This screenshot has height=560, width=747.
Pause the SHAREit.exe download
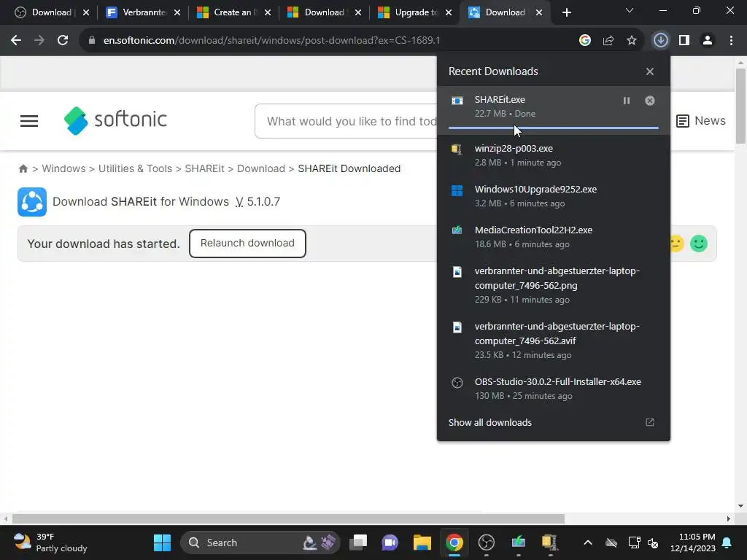pyautogui.click(x=627, y=101)
